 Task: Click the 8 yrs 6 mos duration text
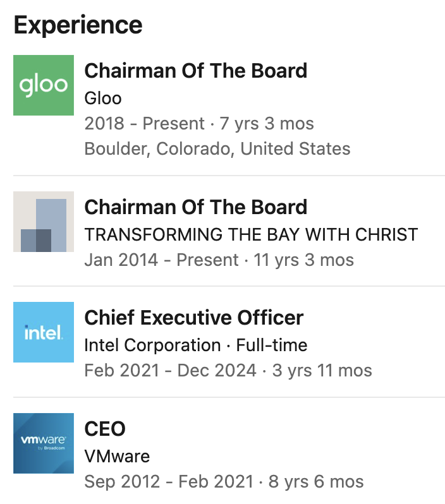click(316, 481)
